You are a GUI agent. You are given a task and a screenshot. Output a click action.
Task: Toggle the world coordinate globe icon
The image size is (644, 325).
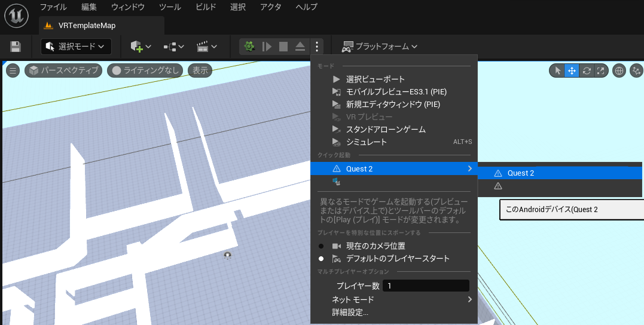coord(619,70)
